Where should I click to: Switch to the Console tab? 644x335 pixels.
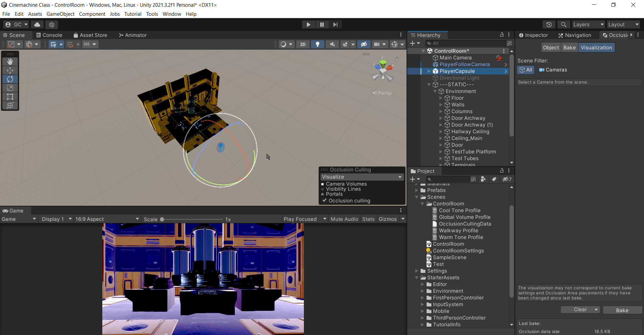coord(49,35)
